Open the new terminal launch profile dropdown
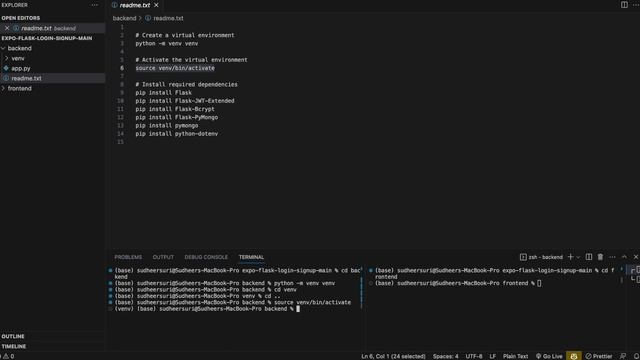640x360 pixels. click(x=578, y=257)
